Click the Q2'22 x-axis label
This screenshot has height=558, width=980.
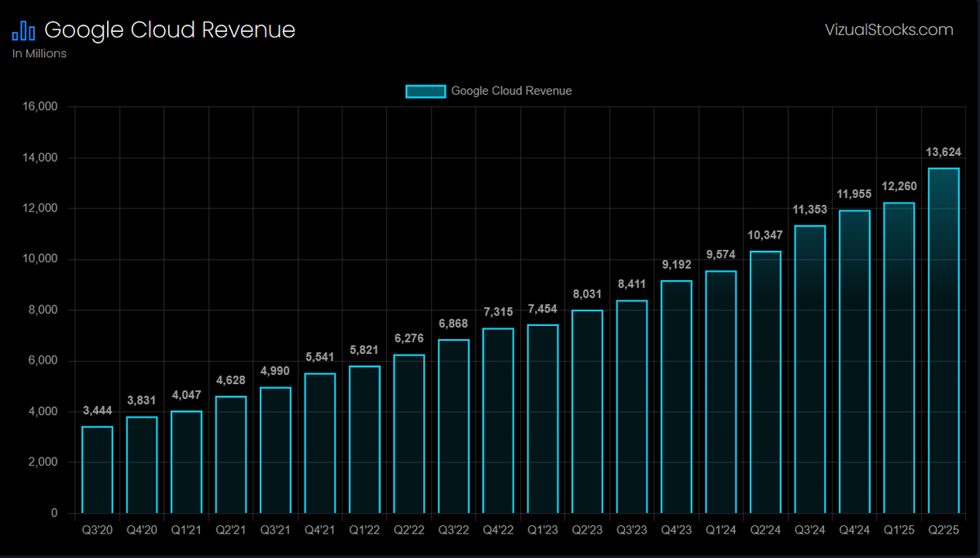click(x=409, y=530)
